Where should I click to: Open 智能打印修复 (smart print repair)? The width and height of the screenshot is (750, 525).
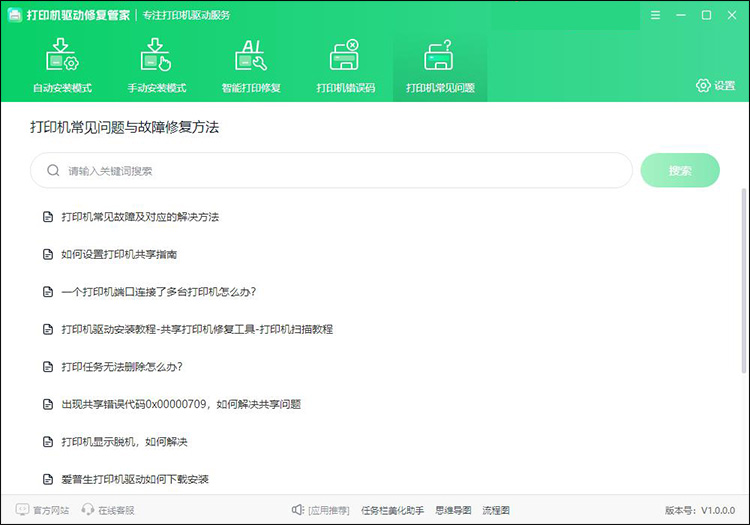[x=251, y=67]
